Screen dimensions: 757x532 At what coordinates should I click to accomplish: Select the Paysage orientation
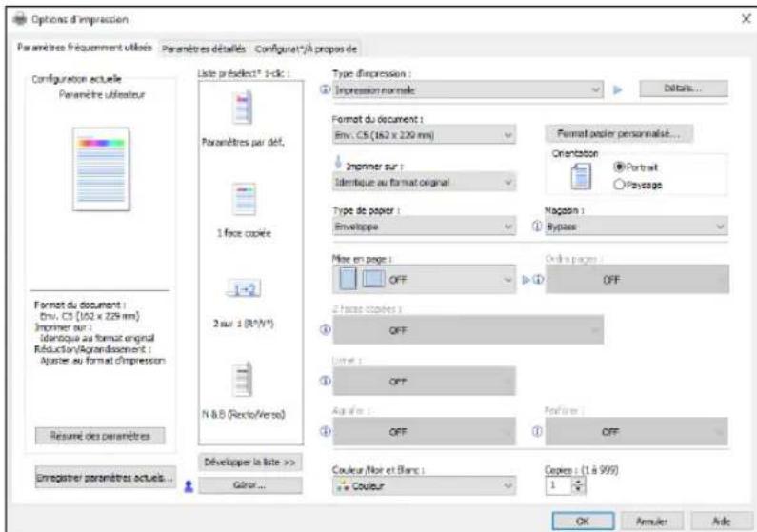638,185
